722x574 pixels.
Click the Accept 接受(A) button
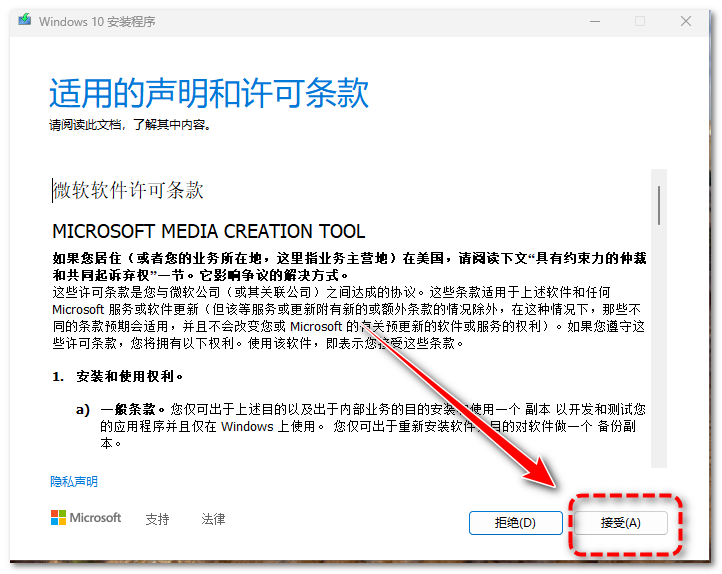click(620, 523)
